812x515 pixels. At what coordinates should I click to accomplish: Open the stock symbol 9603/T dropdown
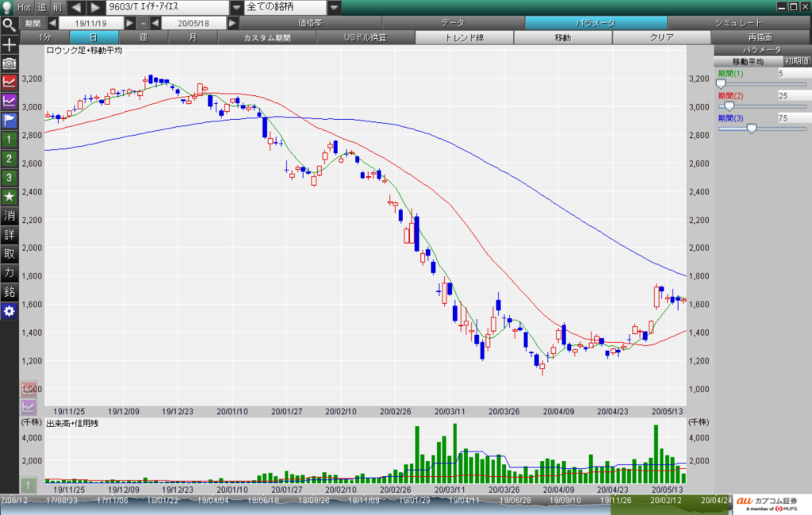click(x=237, y=8)
